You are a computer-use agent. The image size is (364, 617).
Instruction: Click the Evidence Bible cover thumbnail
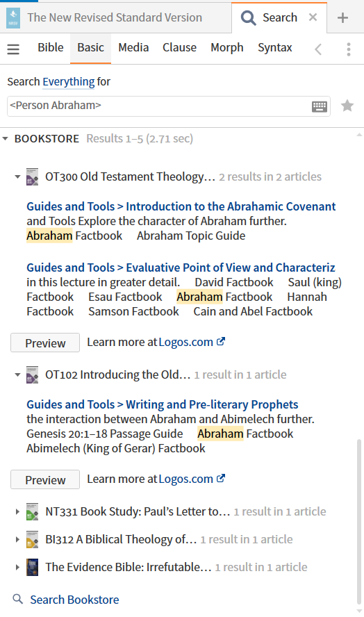32,567
